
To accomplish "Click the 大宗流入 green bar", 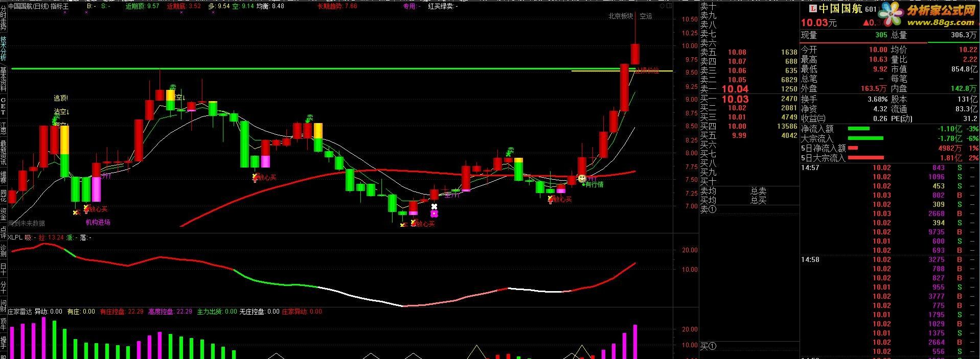I will 865,138.
